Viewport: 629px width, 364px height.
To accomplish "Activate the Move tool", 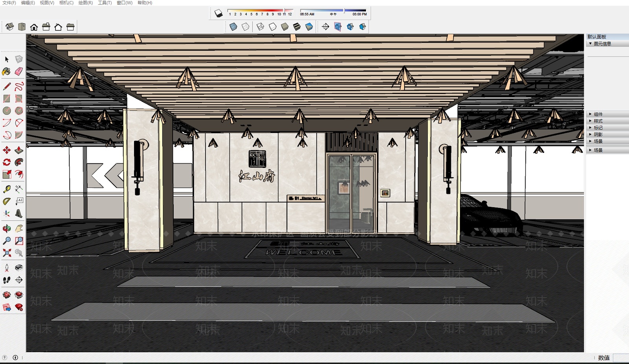I will pyautogui.click(x=7, y=150).
